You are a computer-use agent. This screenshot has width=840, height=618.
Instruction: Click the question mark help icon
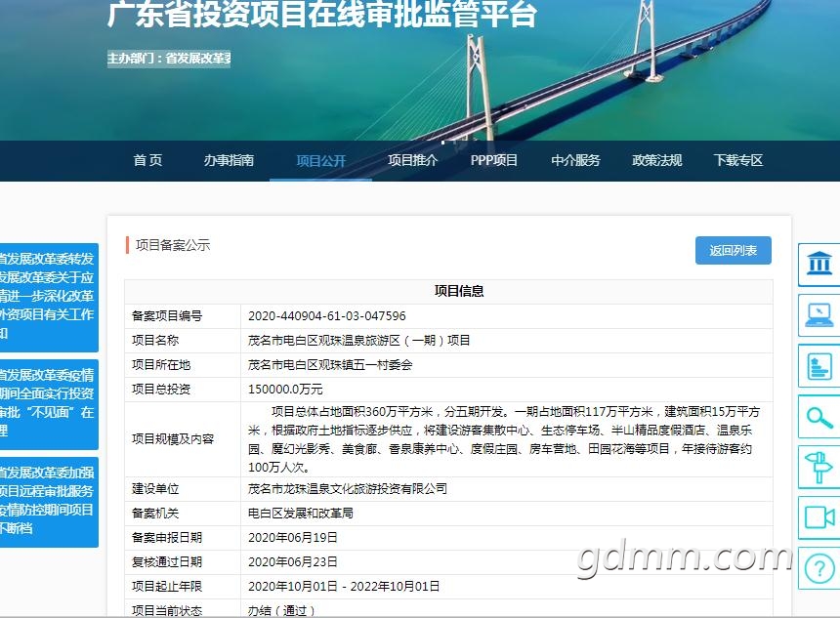pyautogui.click(x=819, y=568)
